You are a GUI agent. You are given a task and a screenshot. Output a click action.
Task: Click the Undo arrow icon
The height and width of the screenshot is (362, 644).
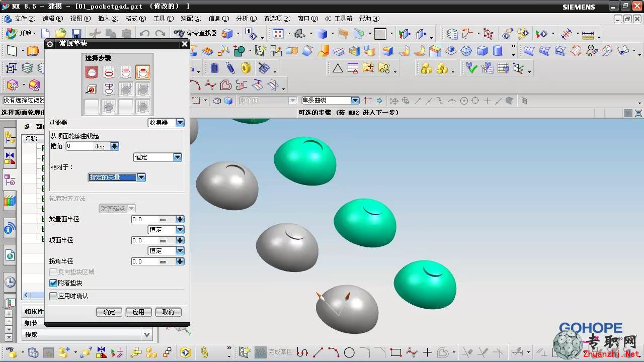click(144, 34)
